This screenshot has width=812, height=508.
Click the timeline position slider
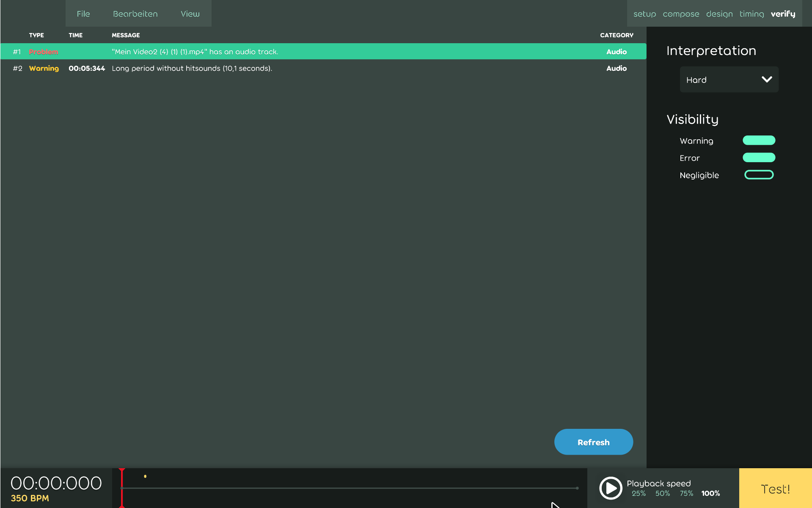coord(350,488)
